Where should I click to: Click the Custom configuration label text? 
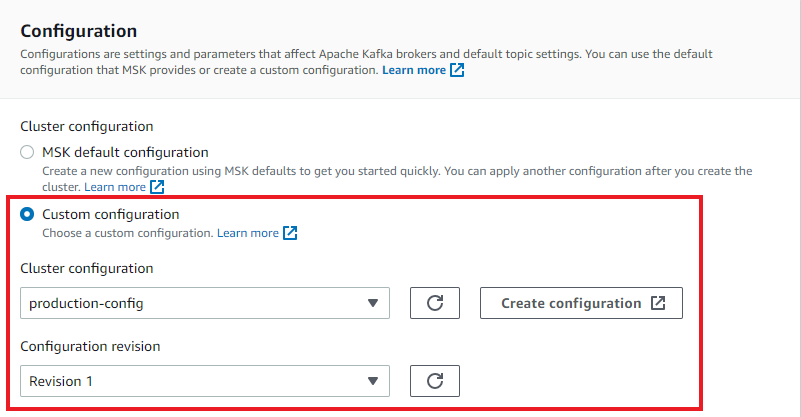110,214
